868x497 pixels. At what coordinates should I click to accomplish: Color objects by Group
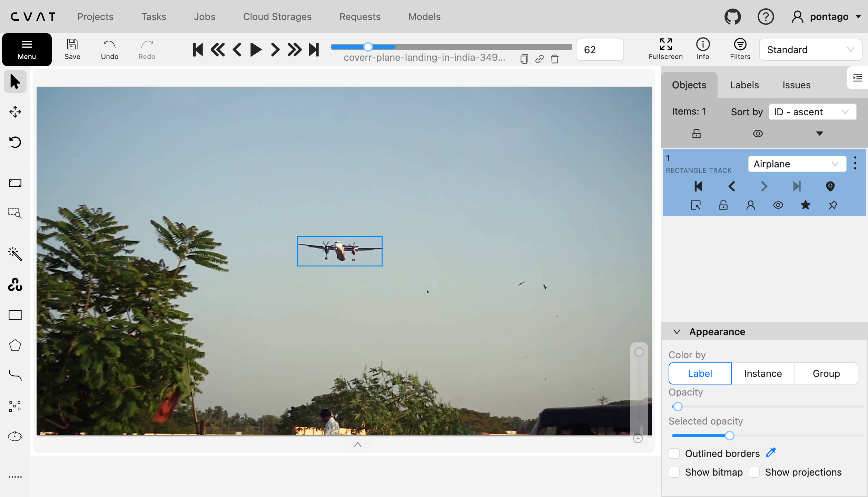[x=826, y=373]
